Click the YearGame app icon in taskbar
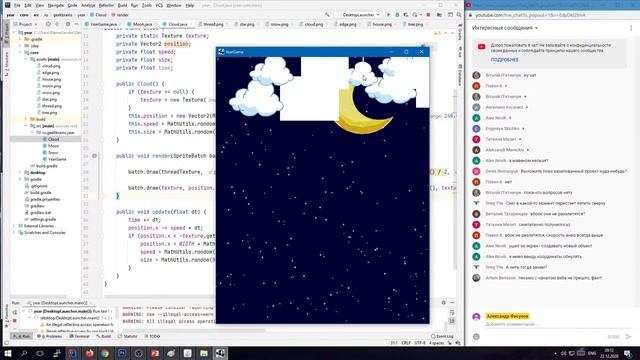Screen dimensions: 640x360 click(220, 353)
